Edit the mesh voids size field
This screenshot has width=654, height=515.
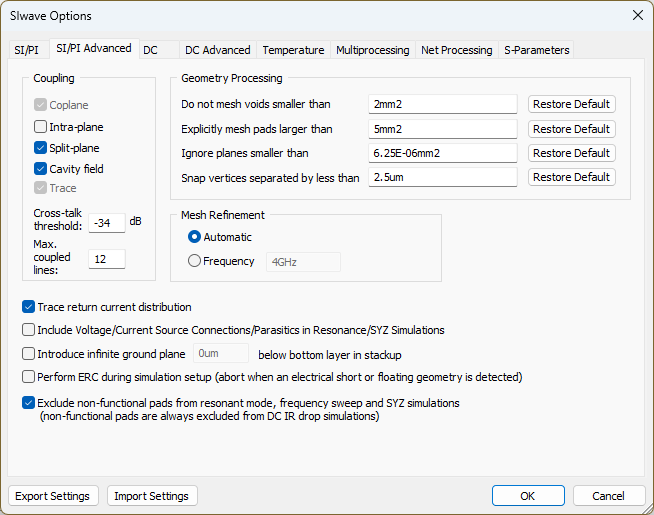(443, 104)
